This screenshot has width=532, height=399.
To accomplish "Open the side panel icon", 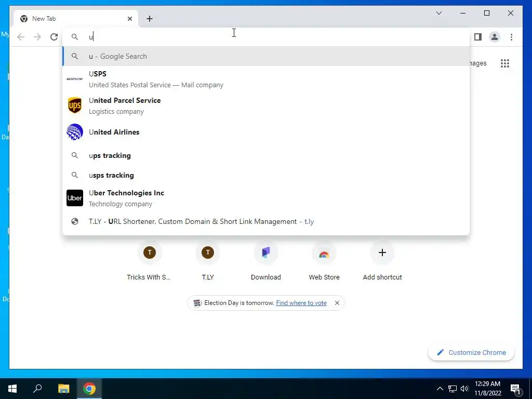I will 478,37.
